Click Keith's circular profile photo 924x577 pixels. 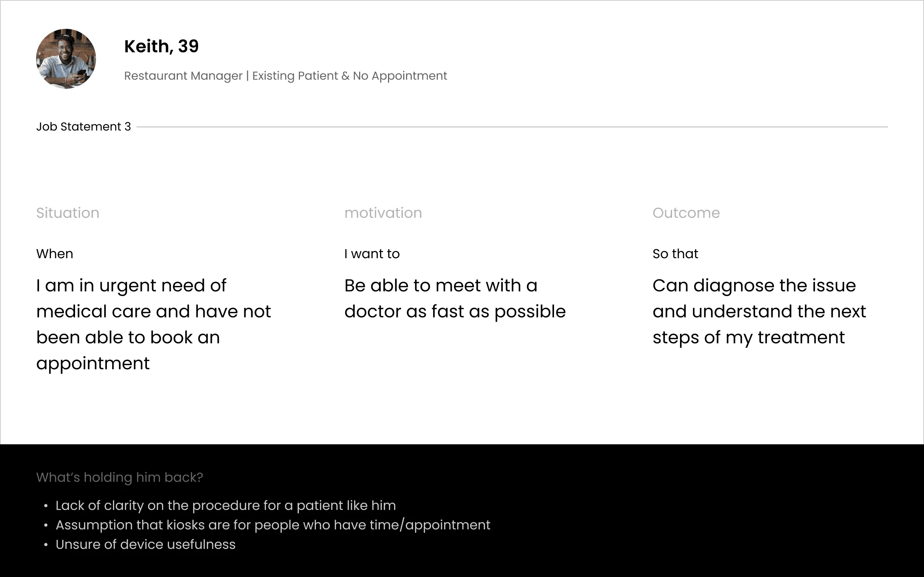[66, 59]
